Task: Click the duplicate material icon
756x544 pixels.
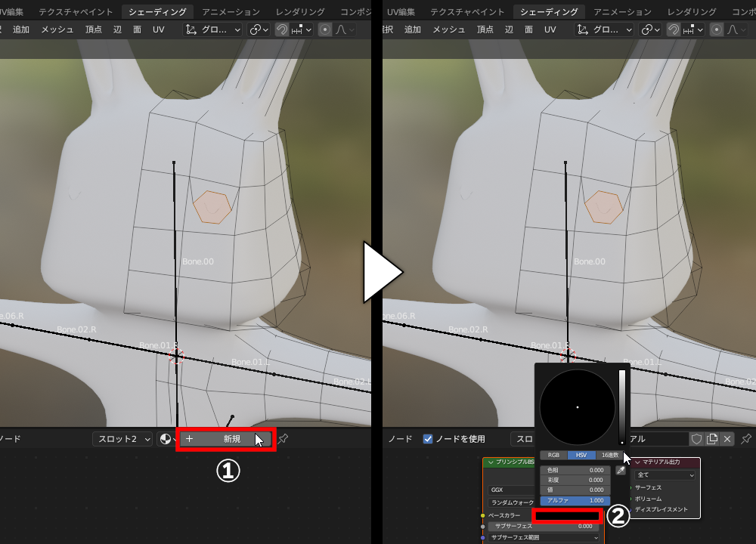Action: point(712,439)
